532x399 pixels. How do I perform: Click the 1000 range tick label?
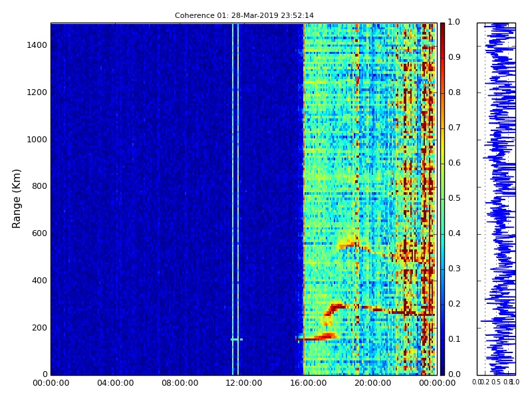point(37,140)
